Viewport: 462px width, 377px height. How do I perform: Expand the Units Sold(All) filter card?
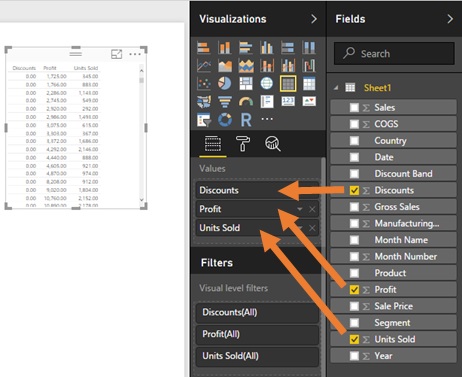[257, 356]
